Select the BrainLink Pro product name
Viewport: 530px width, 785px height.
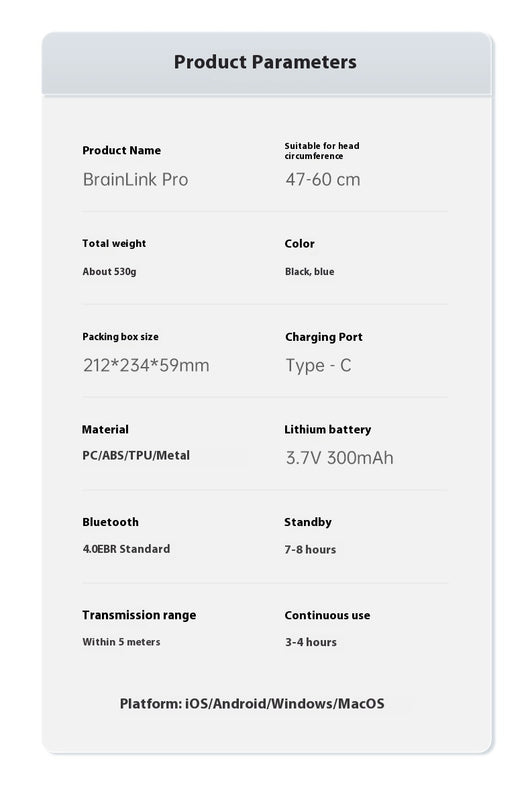point(136,179)
